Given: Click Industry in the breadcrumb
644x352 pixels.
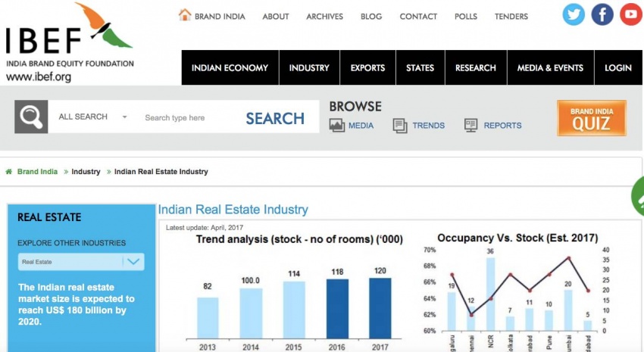Looking at the screenshot, I should pyautogui.click(x=86, y=172).
